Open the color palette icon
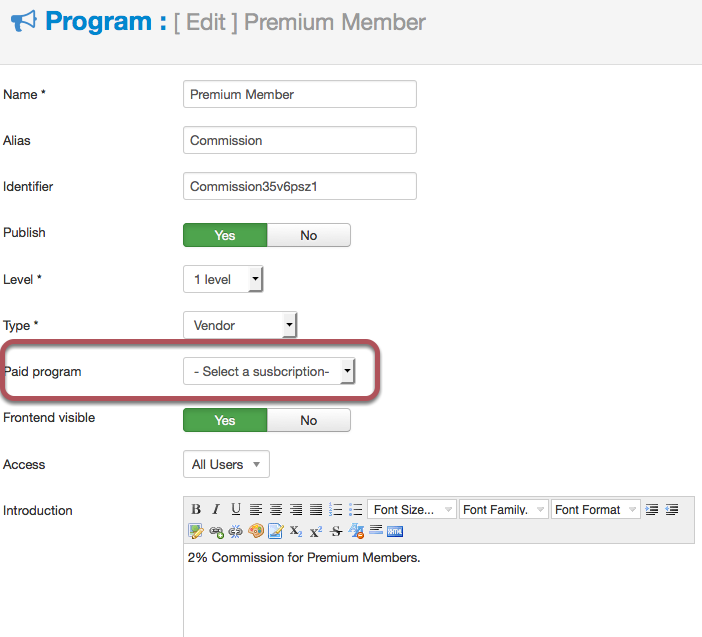This screenshot has width=702, height=637. [256, 531]
